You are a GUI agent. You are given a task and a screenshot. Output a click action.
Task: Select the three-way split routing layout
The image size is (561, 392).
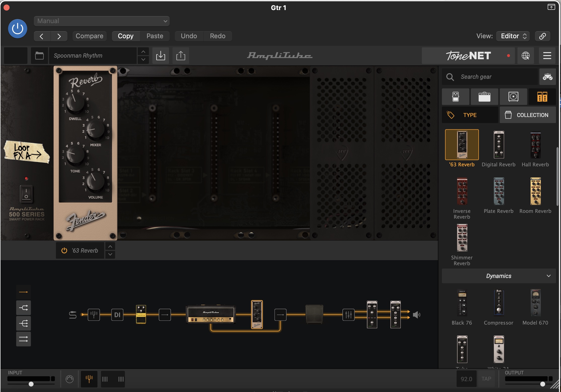pyautogui.click(x=23, y=323)
